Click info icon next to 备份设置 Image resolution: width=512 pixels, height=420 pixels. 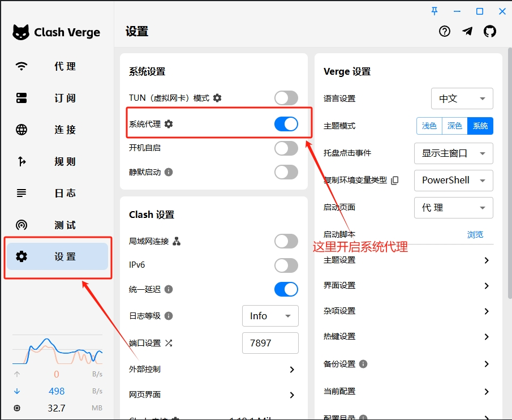click(x=363, y=363)
